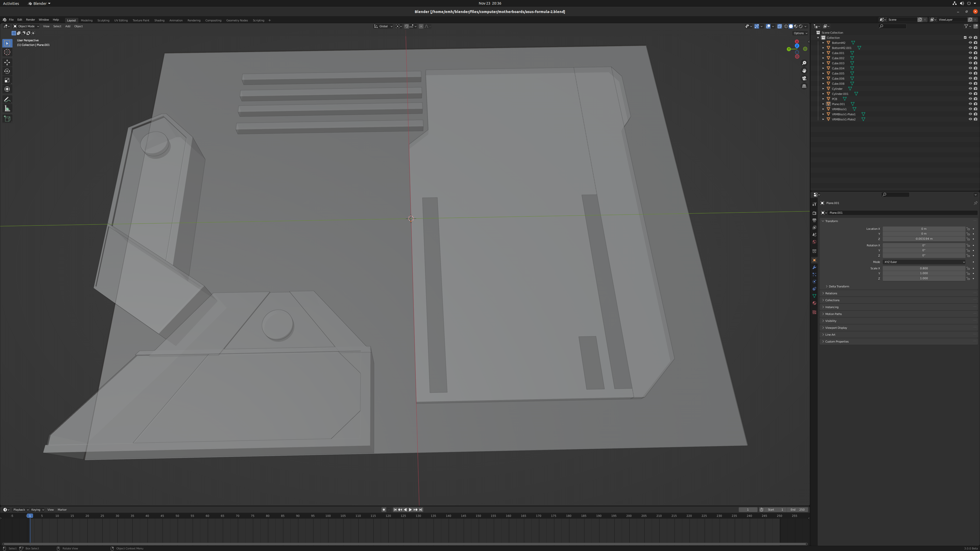980x551 pixels.
Task: Hide the PCB object via eye icon
Action: coord(970,99)
